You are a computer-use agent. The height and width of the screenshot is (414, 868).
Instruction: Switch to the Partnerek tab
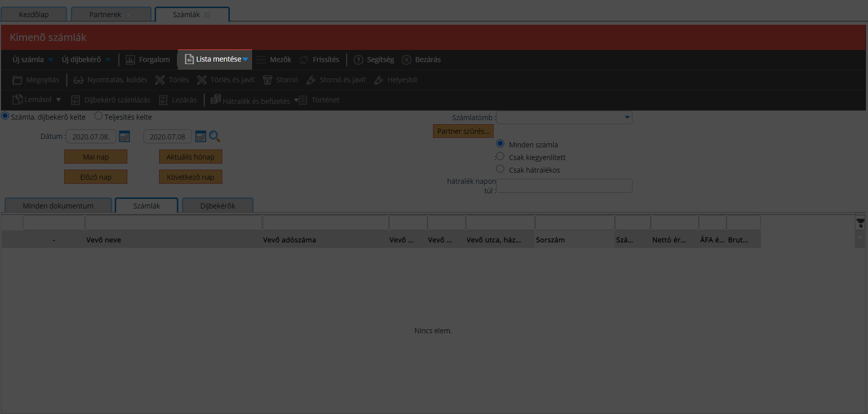(111, 15)
